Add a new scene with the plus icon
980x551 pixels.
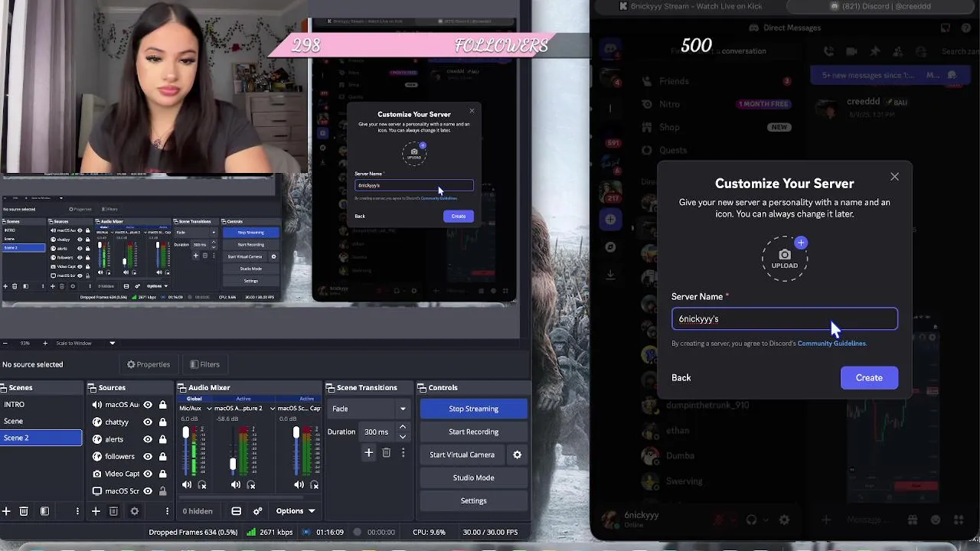[x=6, y=511]
